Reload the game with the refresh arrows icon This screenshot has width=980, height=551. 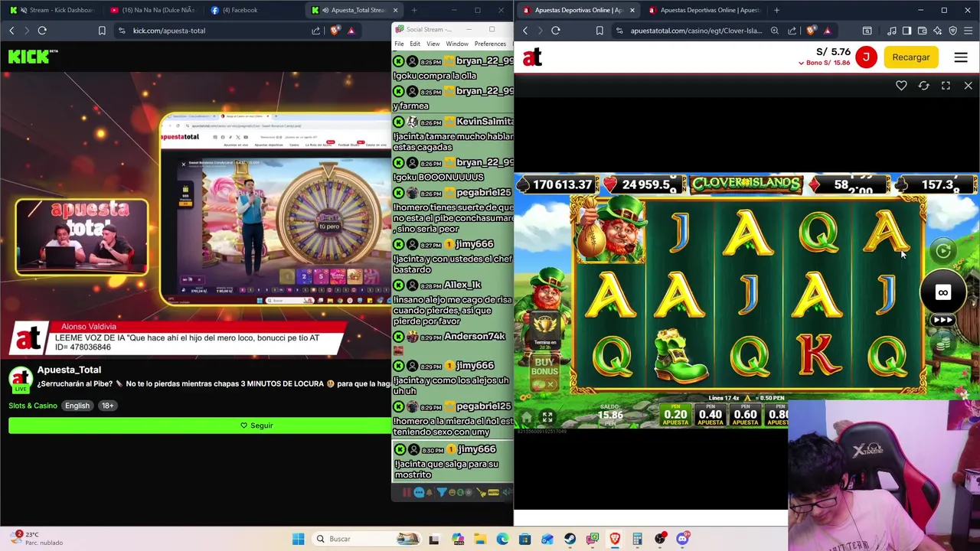click(x=923, y=86)
